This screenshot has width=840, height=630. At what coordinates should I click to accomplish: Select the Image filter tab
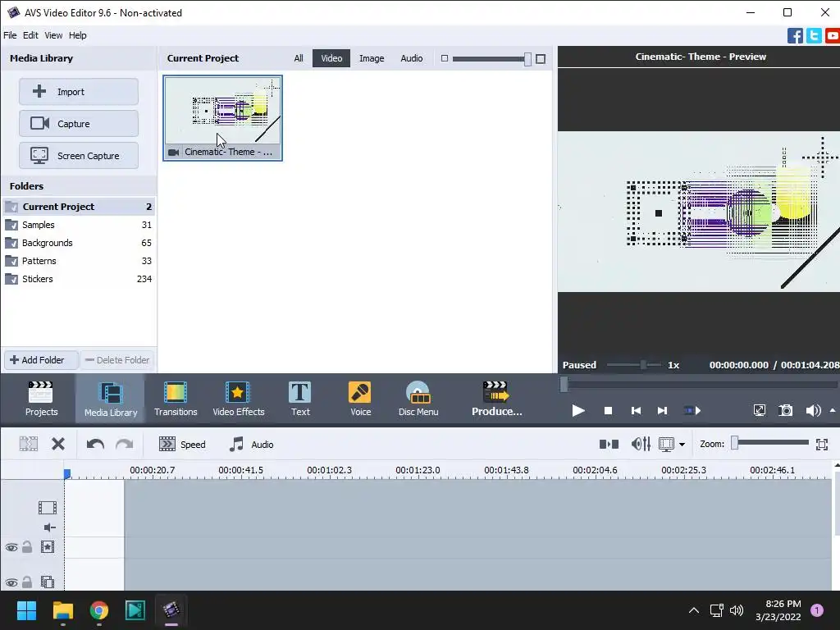pyautogui.click(x=372, y=58)
